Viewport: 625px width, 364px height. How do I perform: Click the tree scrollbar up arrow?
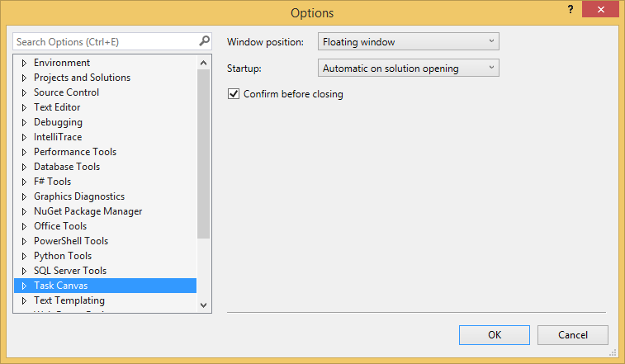[x=204, y=62]
